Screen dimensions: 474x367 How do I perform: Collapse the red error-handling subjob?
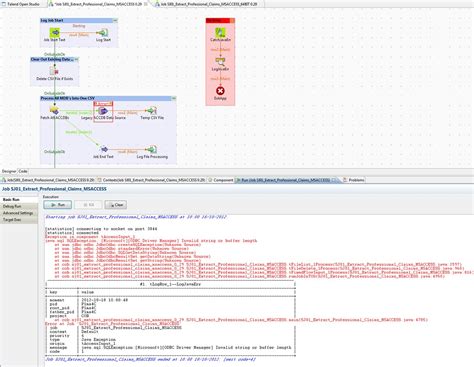[x=232, y=20]
